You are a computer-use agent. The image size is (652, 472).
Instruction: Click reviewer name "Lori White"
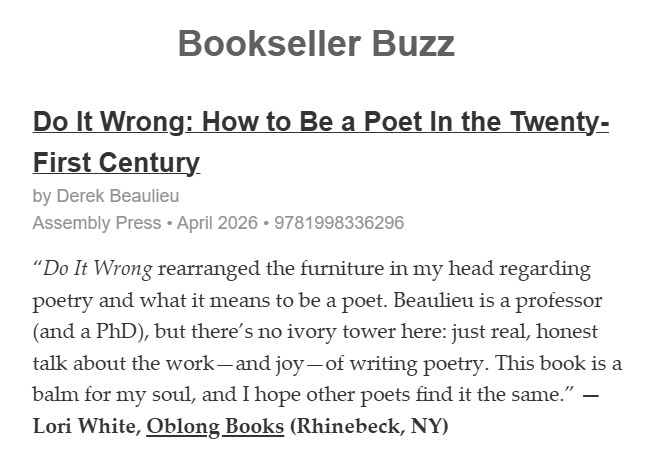click(86, 426)
